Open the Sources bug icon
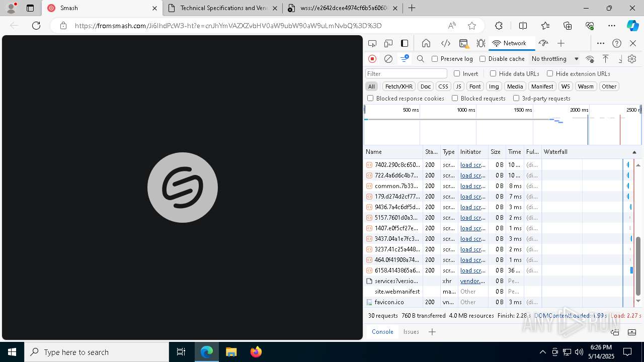The image size is (644, 362). [x=481, y=43]
